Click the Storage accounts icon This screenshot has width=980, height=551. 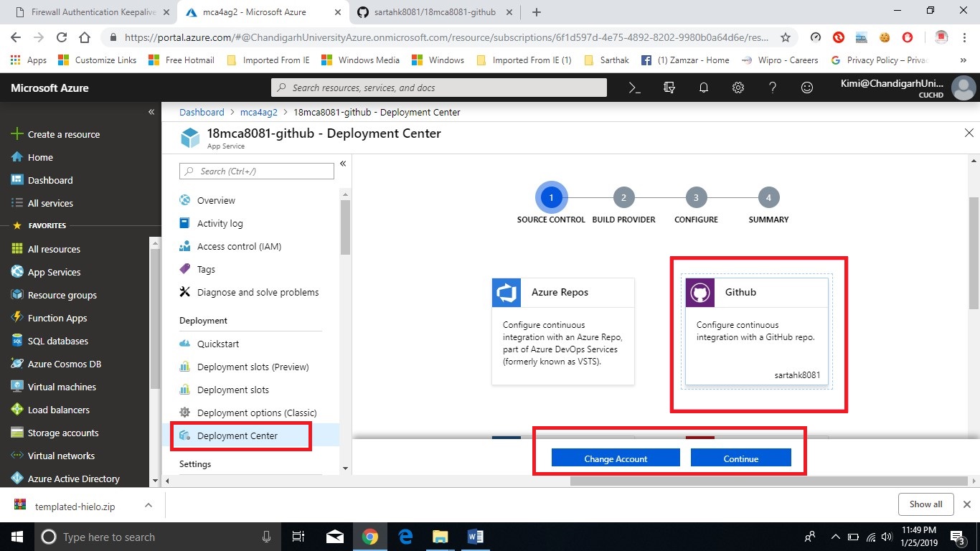17,433
